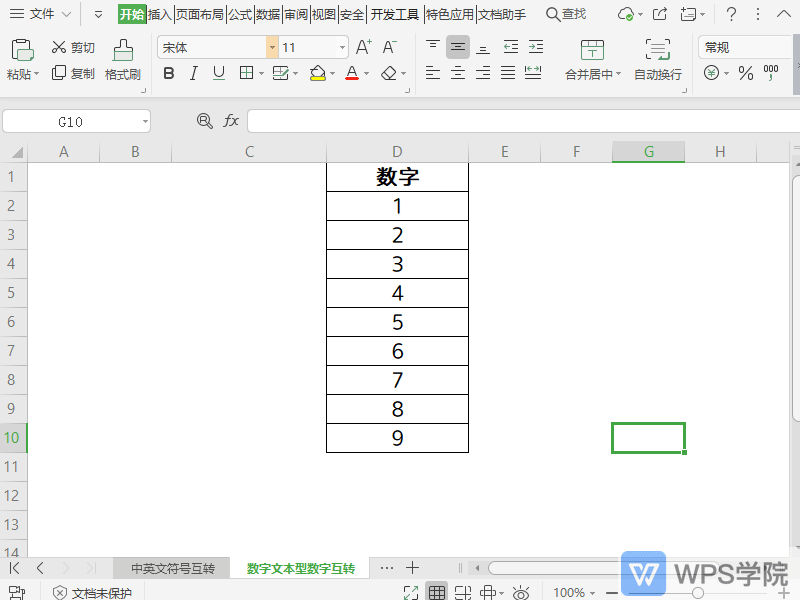Click the zoom magnifier beside formula bar
800x600 pixels.
[205, 121]
